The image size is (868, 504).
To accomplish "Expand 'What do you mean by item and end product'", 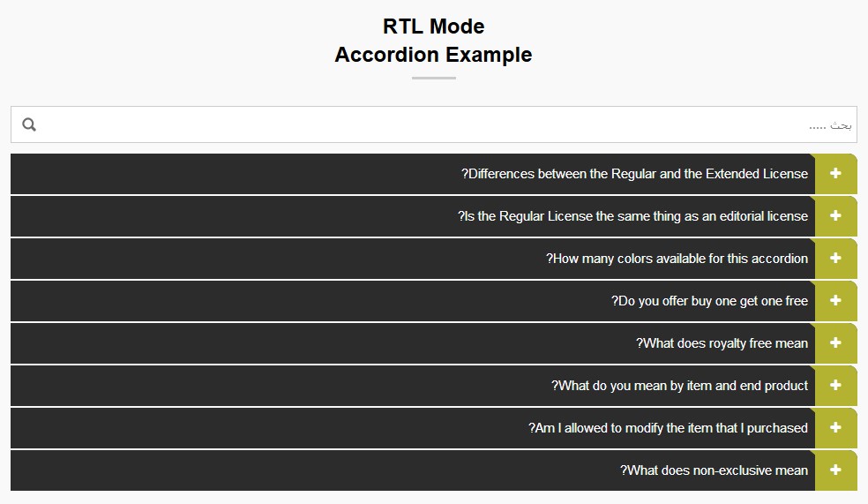I will [679, 386].
